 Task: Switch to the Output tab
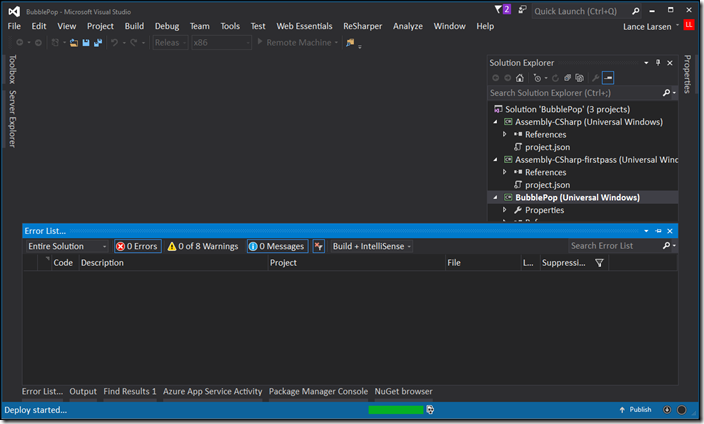pyautogui.click(x=83, y=391)
